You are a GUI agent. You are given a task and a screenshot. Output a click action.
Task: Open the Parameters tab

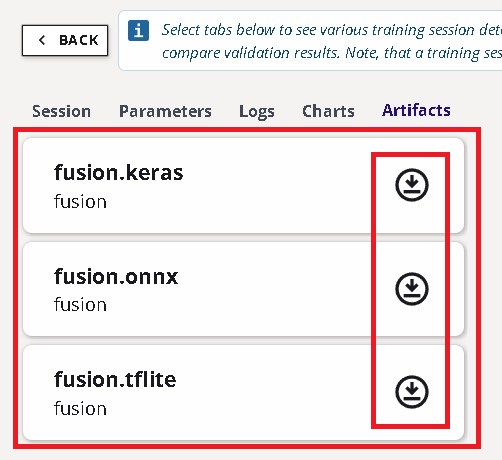(165, 111)
